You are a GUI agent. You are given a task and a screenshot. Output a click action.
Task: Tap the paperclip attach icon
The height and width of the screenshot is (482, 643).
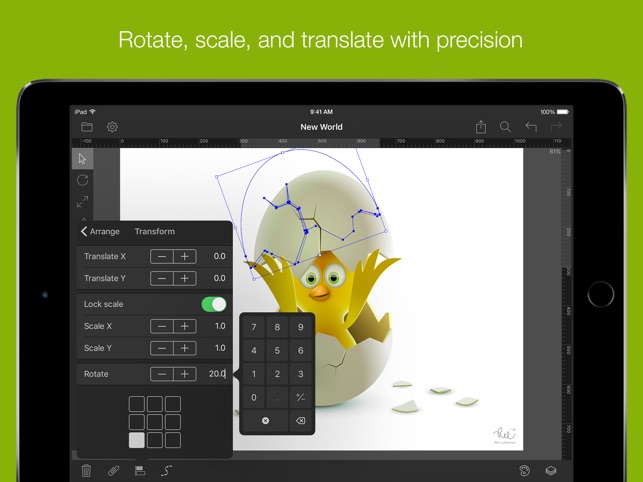click(114, 471)
